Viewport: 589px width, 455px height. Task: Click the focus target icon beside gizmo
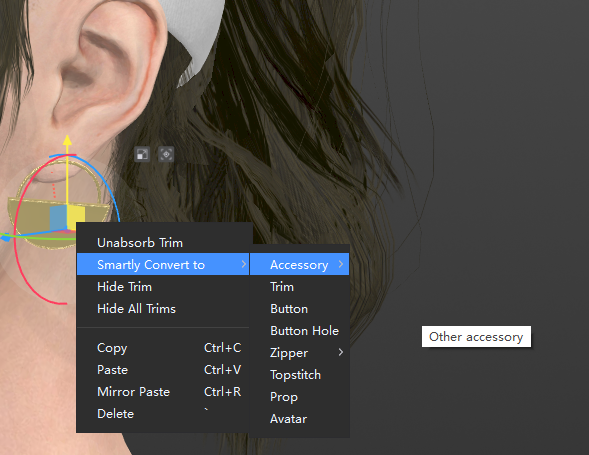[x=166, y=154]
